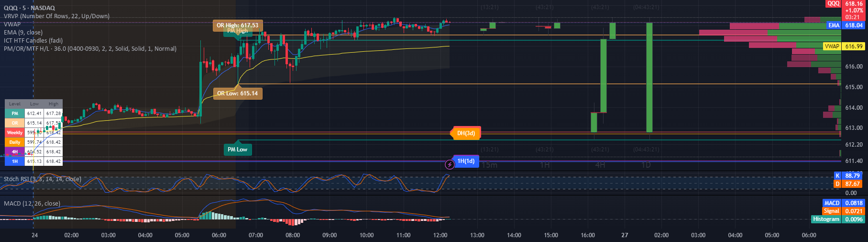Click 07:00 on the time axis

pos(256,235)
